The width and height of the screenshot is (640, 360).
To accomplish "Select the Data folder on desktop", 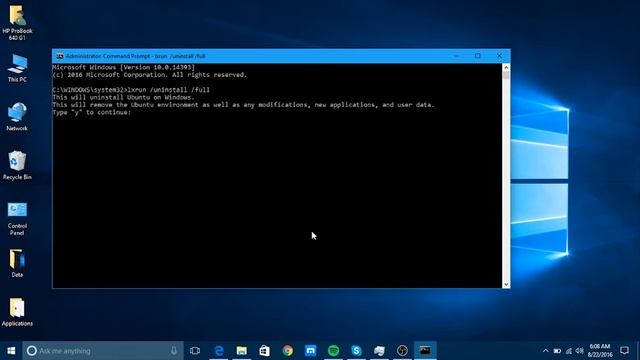I will click(x=17, y=264).
